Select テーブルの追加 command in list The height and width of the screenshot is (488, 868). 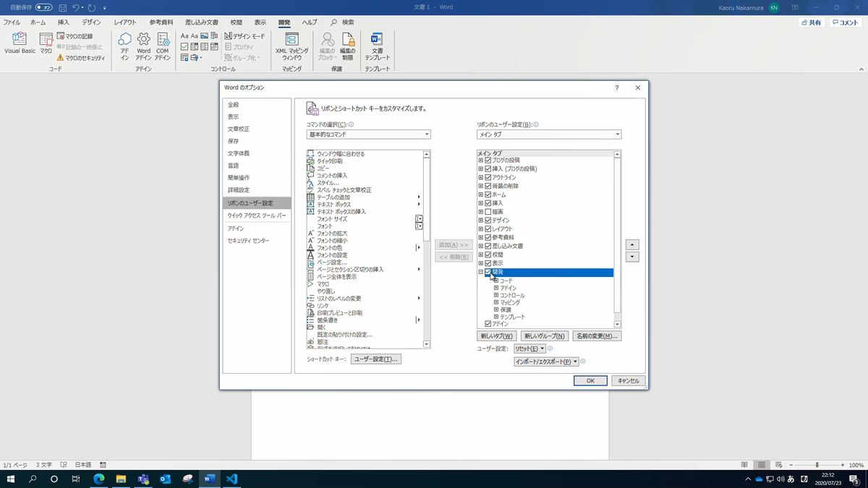tap(365, 197)
